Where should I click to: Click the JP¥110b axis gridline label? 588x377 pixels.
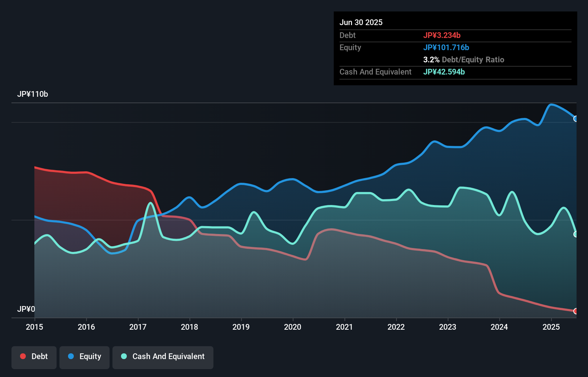click(33, 94)
